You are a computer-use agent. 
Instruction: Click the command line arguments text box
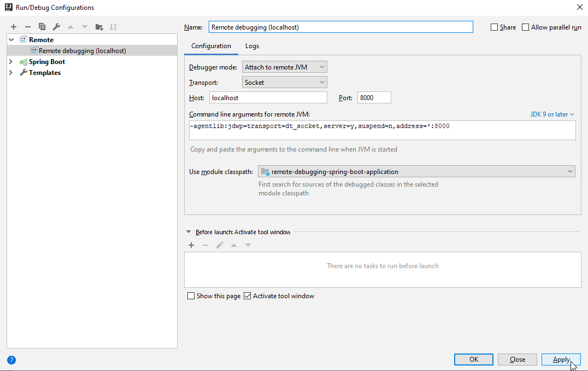(x=382, y=130)
